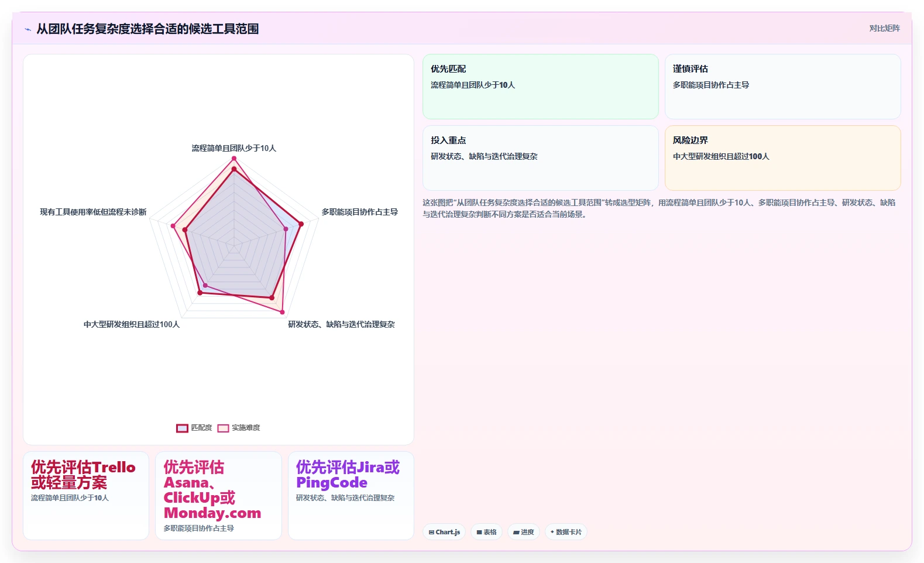Toggle the 实施难度 legend swatch
Viewport: 924px width, 563px height.
pos(223,428)
